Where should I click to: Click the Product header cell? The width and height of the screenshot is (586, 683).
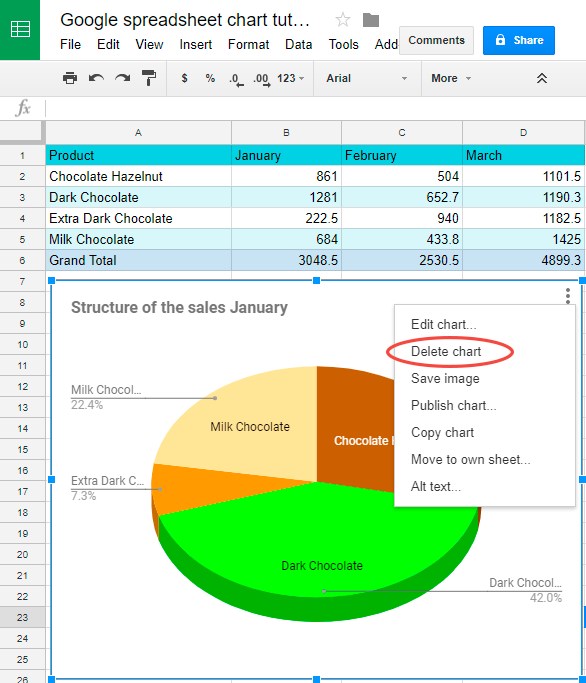coord(139,156)
